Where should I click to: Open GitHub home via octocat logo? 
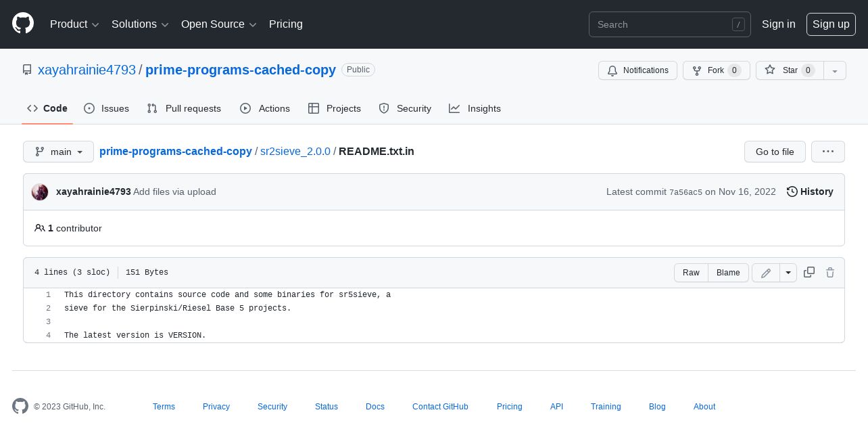coord(23,24)
